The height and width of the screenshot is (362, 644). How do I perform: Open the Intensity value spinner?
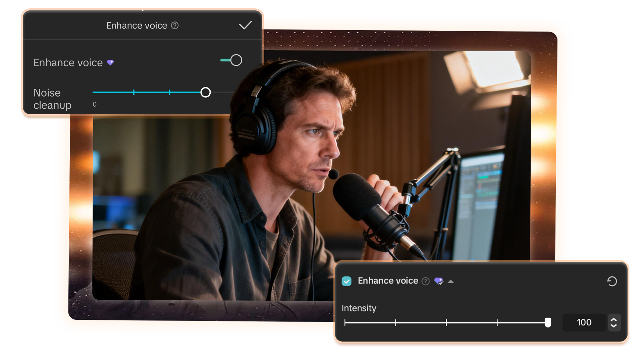[x=614, y=322]
